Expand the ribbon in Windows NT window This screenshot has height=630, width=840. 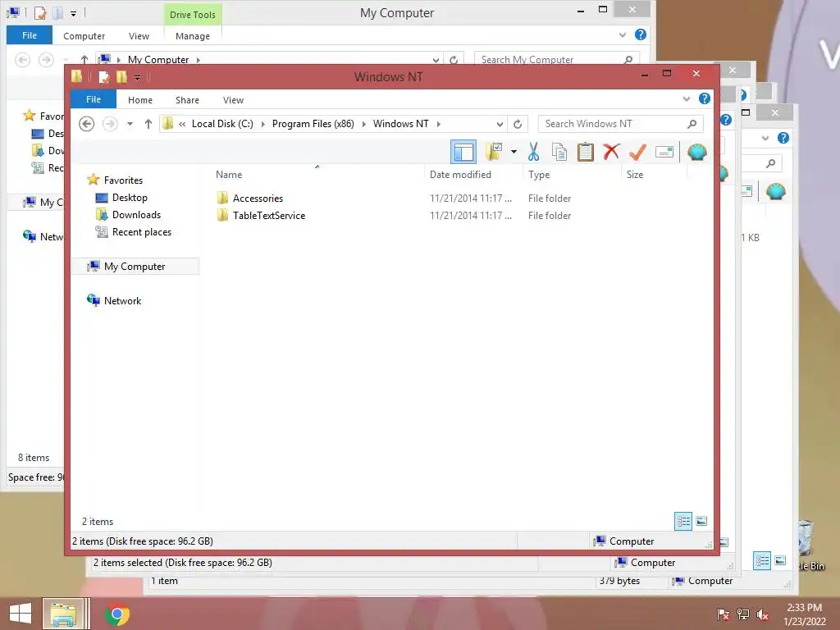coord(687,98)
